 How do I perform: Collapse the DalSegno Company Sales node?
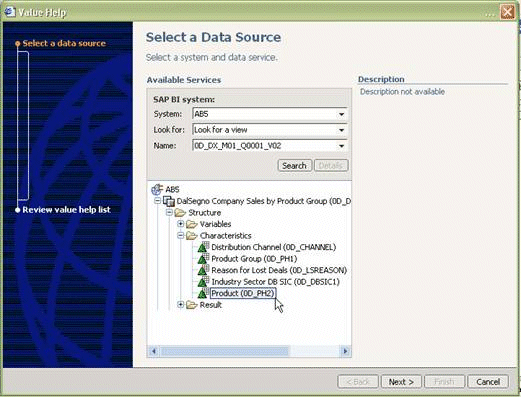click(157, 201)
